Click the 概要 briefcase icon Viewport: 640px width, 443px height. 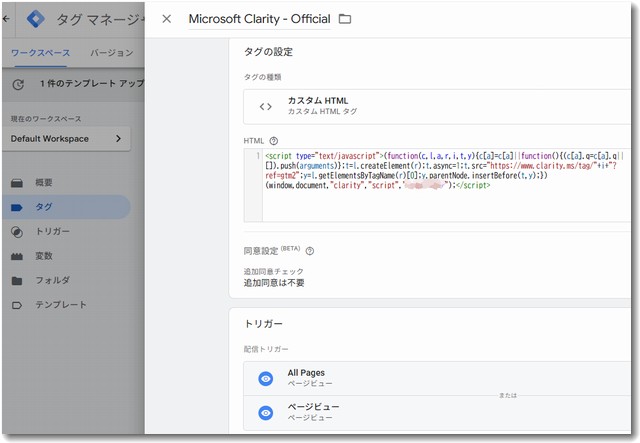coord(17,183)
